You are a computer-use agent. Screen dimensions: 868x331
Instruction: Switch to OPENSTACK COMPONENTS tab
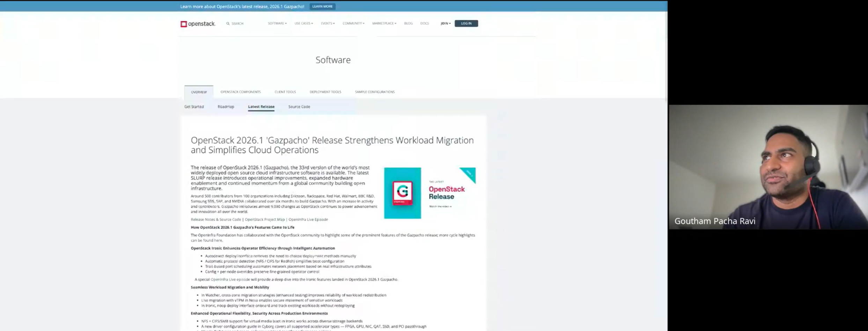click(x=241, y=92)
